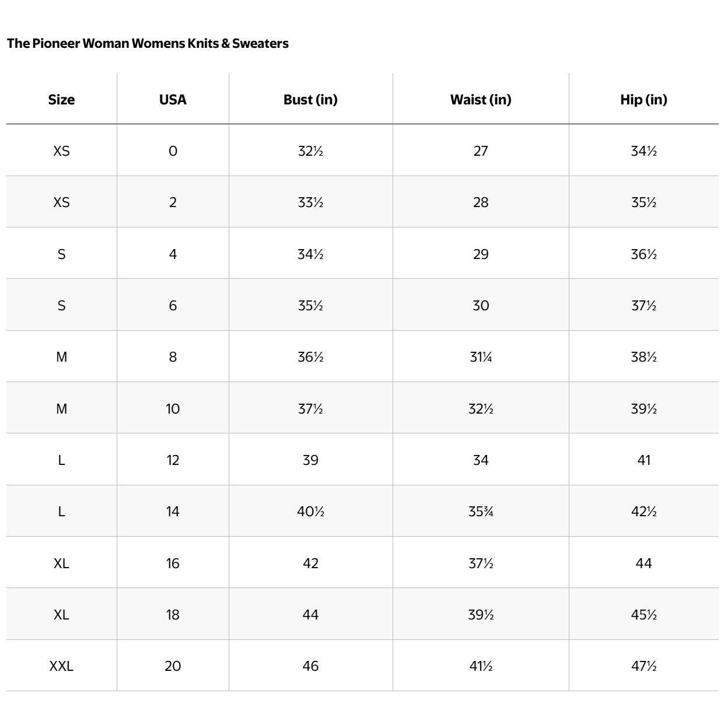The image size is (728, 728).
Task: Click the Hip (in) column header
Action: [643, 100]
